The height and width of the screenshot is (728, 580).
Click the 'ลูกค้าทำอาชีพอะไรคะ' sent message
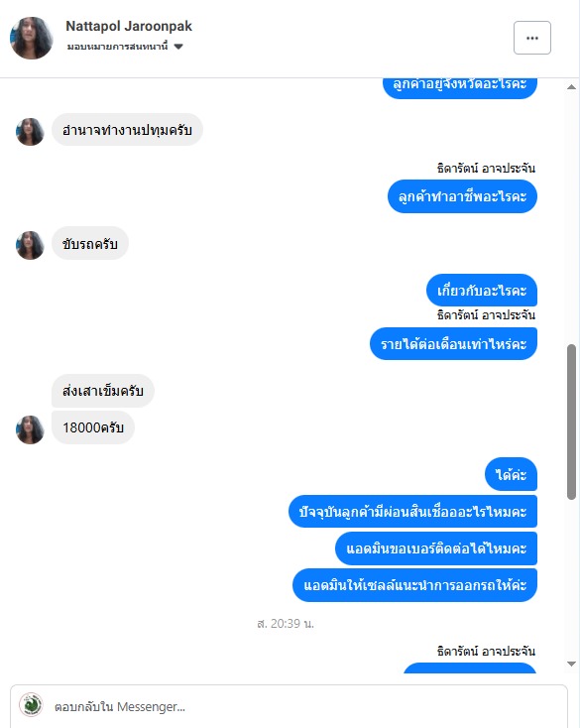(x=462, y=196)
